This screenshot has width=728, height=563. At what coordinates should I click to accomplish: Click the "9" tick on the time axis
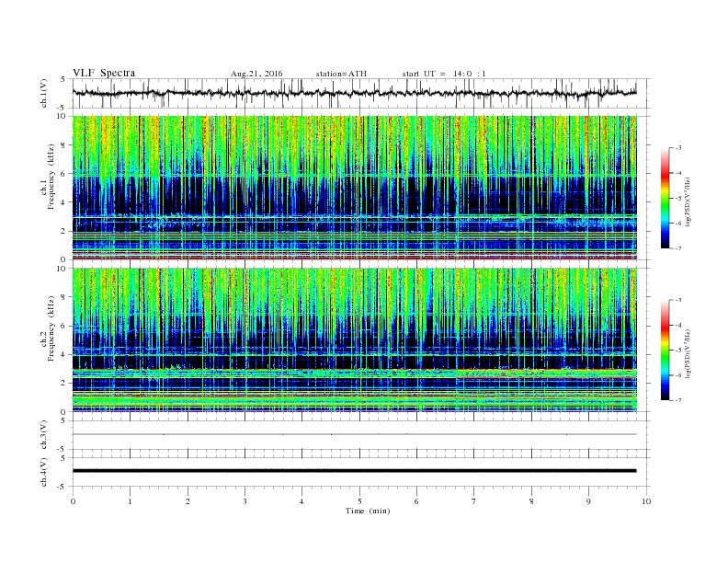(x=588, y=501)
